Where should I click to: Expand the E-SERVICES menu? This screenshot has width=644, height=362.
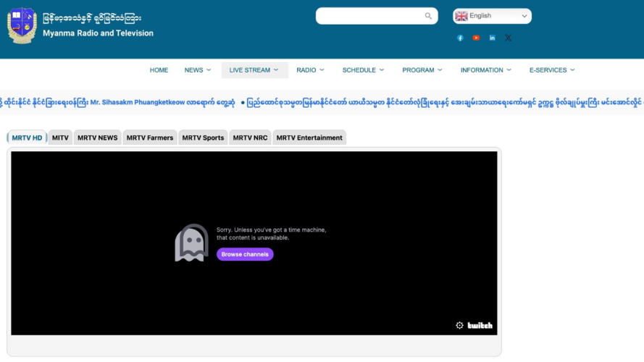pos(552,70)
